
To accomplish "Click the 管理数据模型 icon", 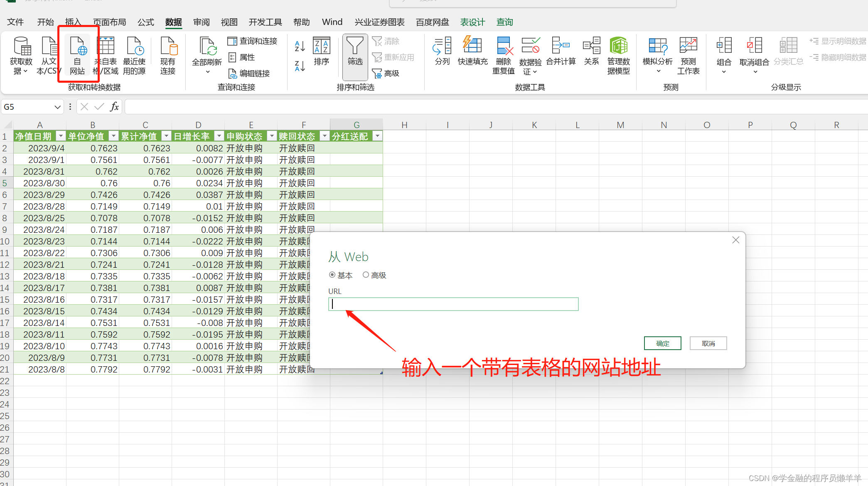I will click(x=618, y=46).
